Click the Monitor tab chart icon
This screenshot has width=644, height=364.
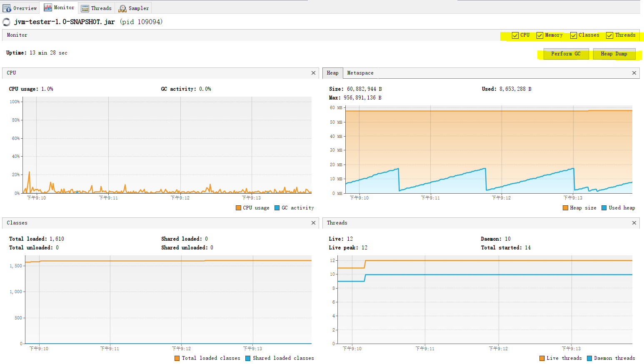point(48,7)
